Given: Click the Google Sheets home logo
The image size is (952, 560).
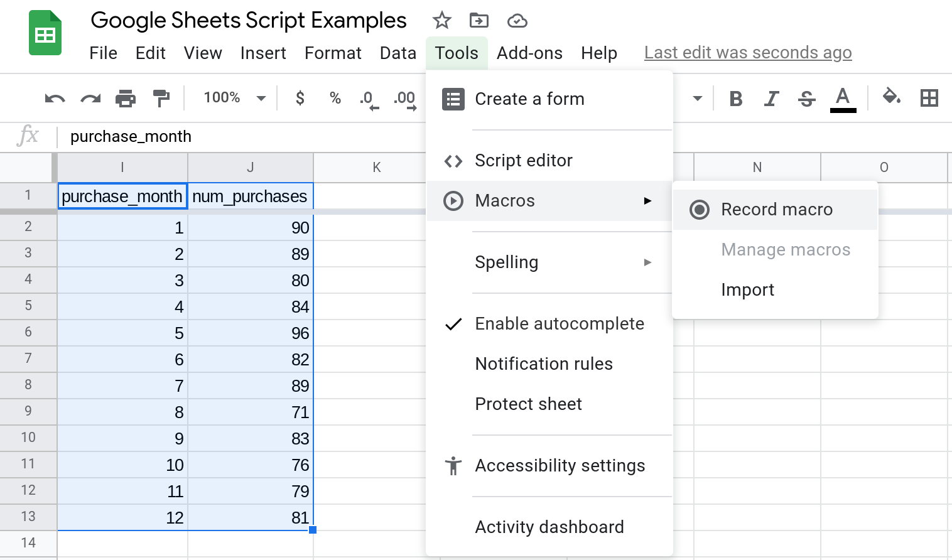Looking at the screenshot, I should tap(45, 33).
